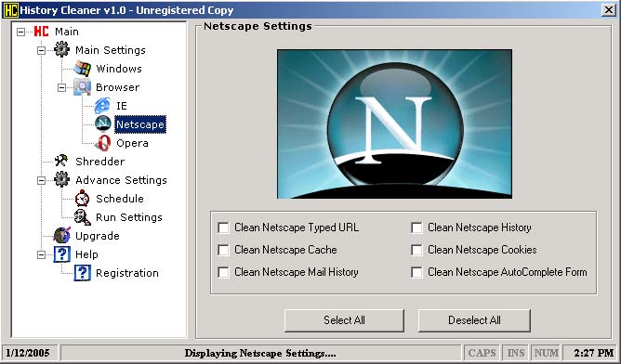Click the Select All button
The height and width of the screenshot is (364, 621).
point(344,320)
